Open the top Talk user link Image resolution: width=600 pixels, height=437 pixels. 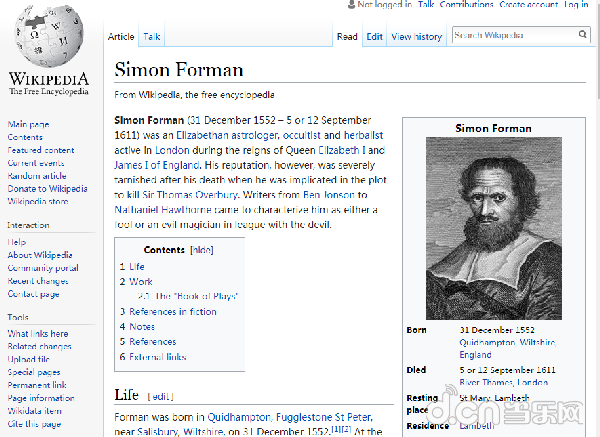tap(426, 4)
